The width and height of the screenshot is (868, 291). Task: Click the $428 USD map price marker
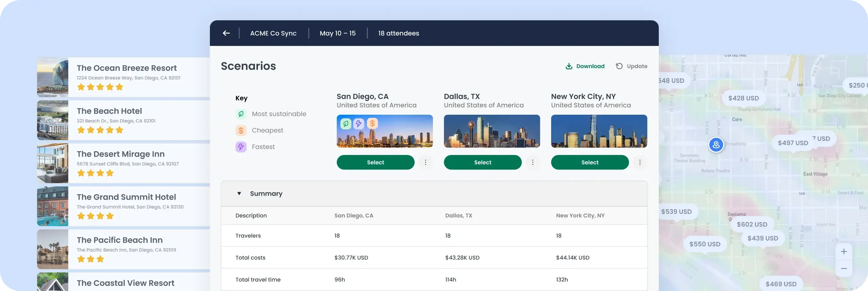tap(743, 98)
